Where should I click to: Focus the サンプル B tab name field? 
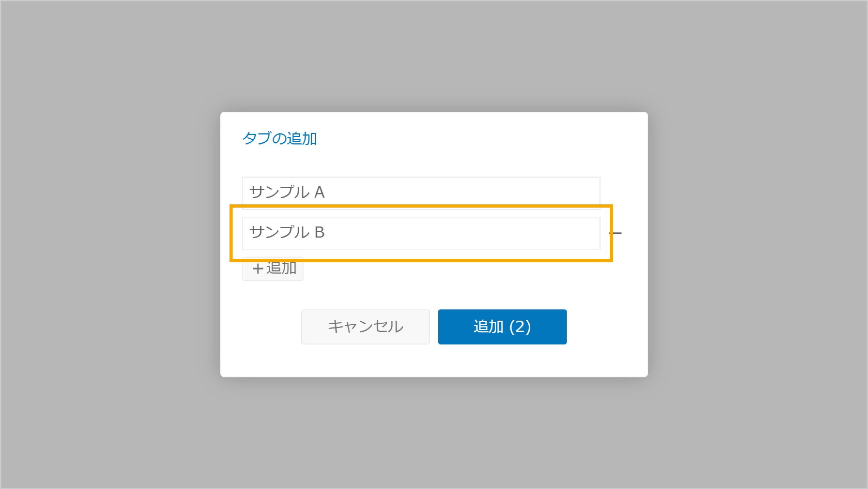tap(421, 233)
